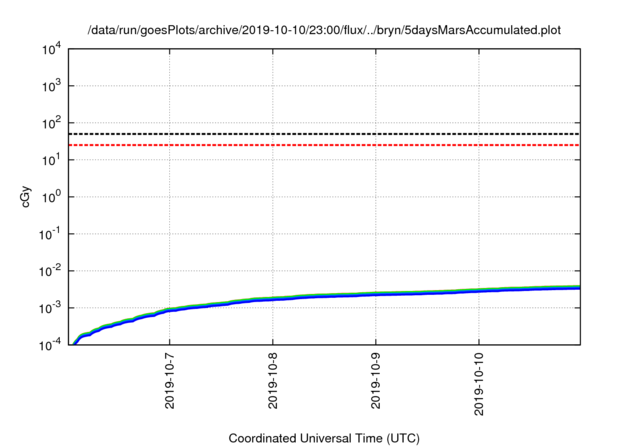Click the 10^0 y-axis tick label

(x=51, y=197)
